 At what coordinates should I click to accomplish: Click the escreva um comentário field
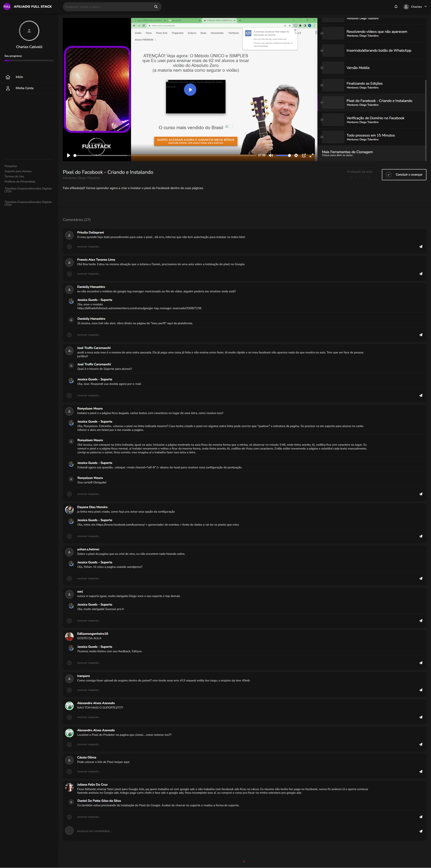244,831
